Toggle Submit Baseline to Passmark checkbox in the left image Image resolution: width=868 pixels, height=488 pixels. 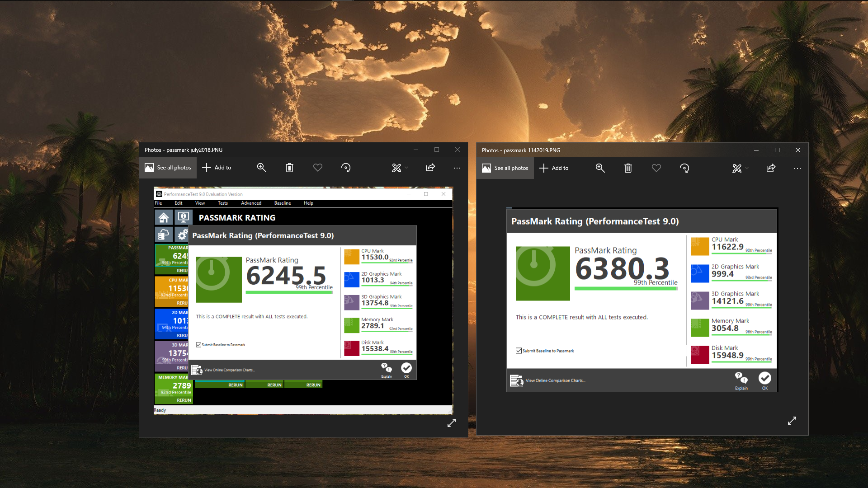pyautogui.click(x=198, y=345)
